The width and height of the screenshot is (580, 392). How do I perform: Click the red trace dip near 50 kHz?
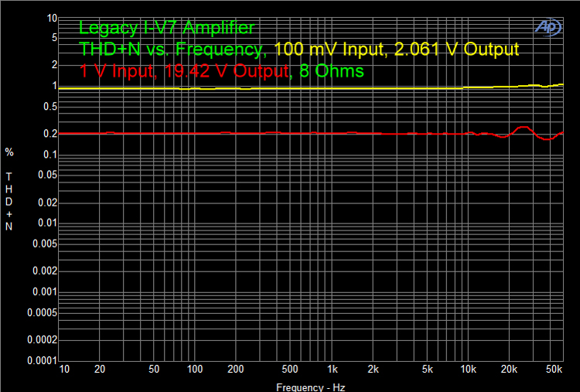click(548, 139)
